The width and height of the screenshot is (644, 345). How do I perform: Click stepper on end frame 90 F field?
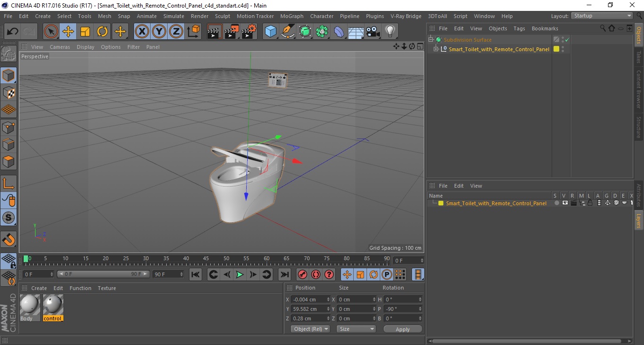coord(181,274)
